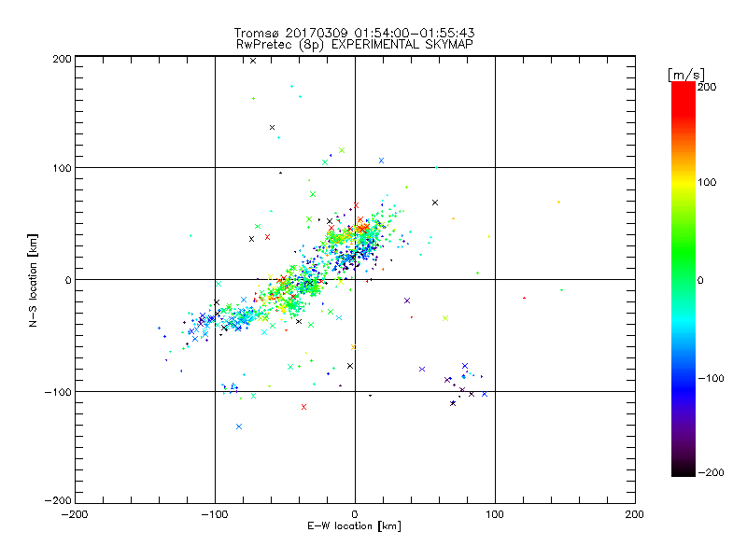Click the yellow band of the colorbar
The height and width of the screenshot is (560, 747).
click(x=684, y=182)
